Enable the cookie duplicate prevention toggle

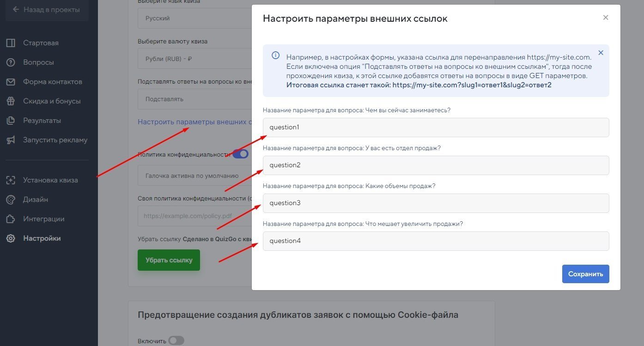click(x=176, y=341)
